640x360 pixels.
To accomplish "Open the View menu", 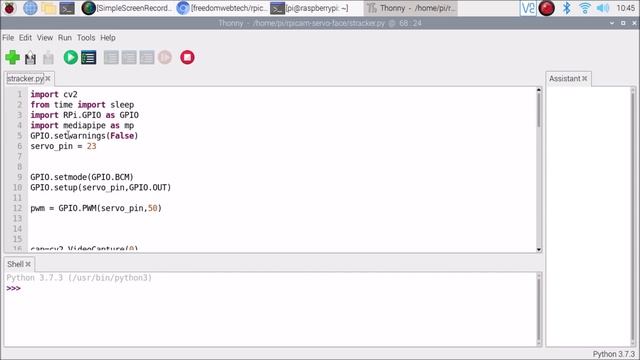I will coord(45,38).
